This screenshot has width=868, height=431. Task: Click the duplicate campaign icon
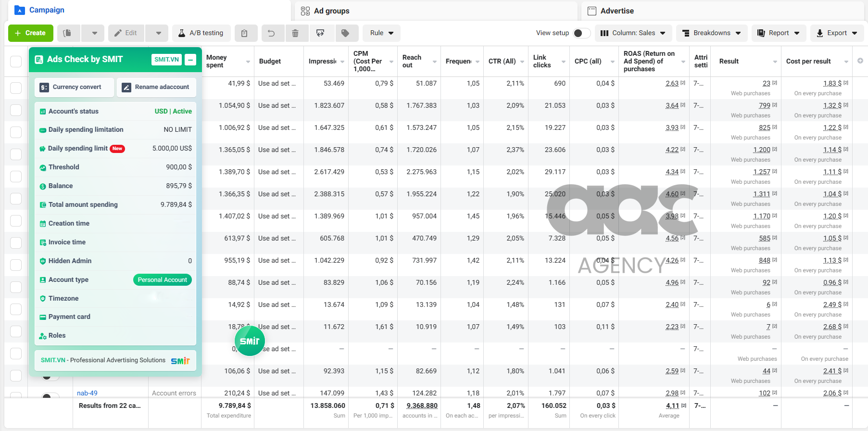68,33
